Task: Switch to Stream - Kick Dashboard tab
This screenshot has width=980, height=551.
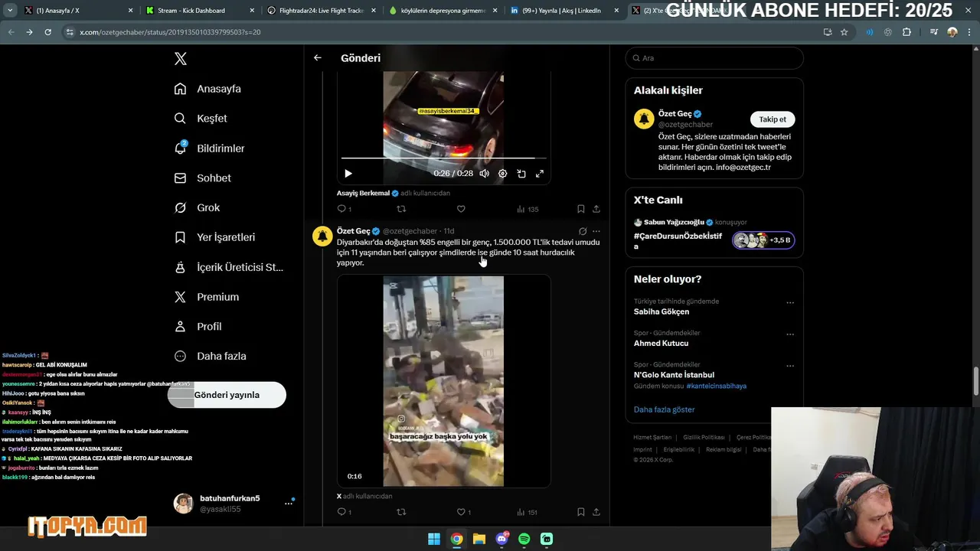Action: pos(199,11)
